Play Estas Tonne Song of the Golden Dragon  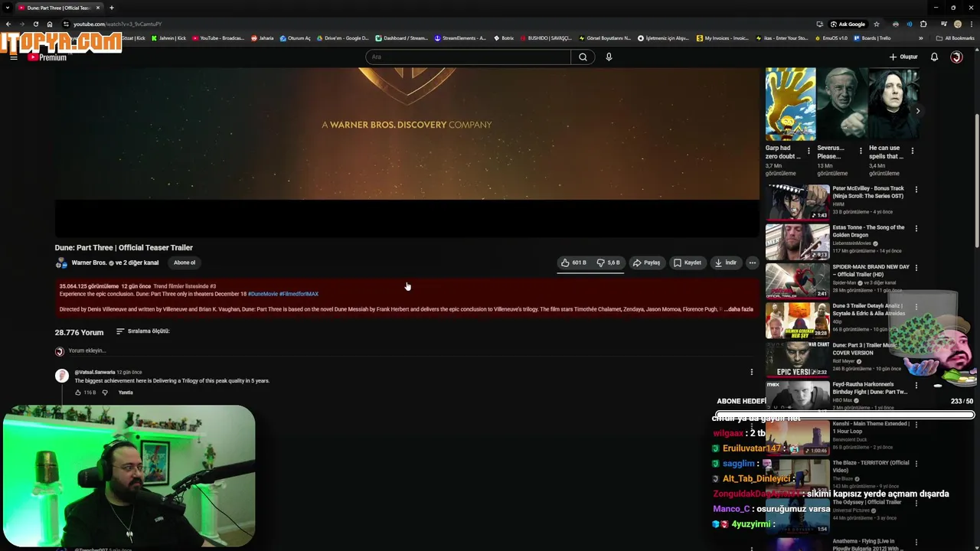[x=797, y=242]
